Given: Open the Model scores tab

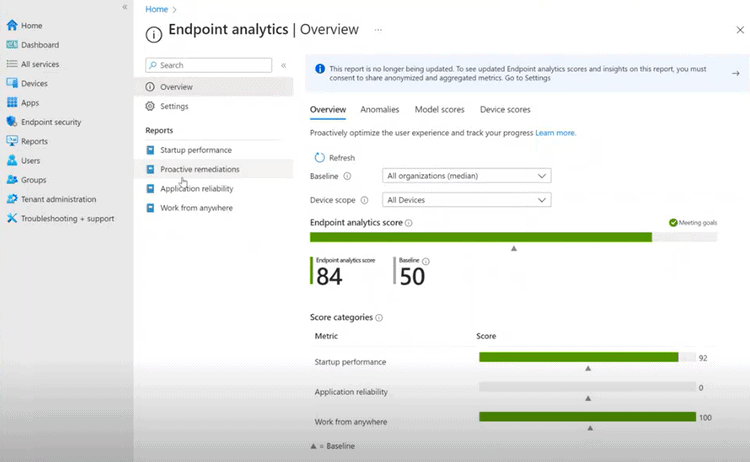Looking at the screenshot, I should coord(439,109).
